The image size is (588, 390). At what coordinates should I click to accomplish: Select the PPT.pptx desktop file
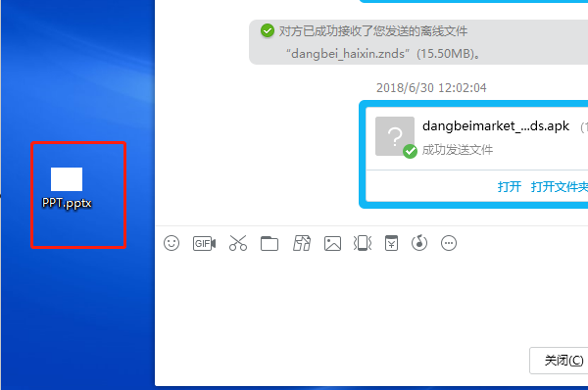pos(67,188)
